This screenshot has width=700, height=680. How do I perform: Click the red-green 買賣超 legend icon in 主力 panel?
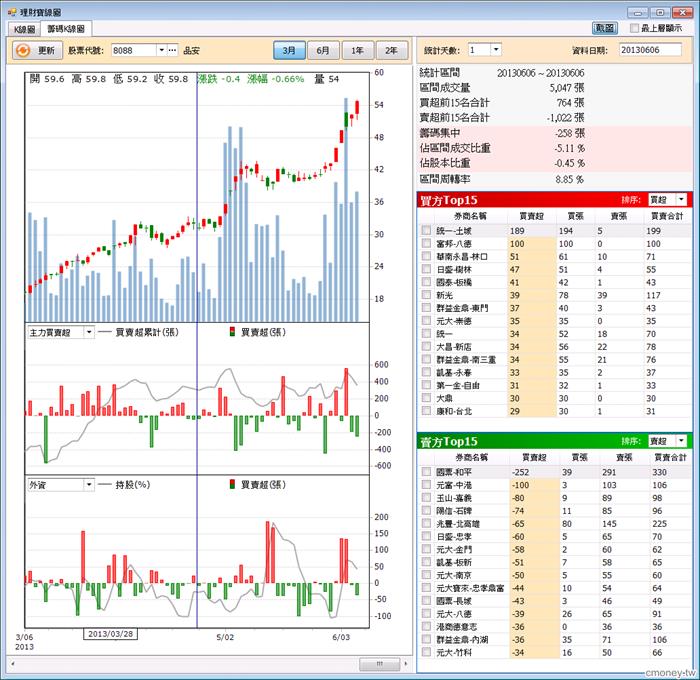click(232, 332)
